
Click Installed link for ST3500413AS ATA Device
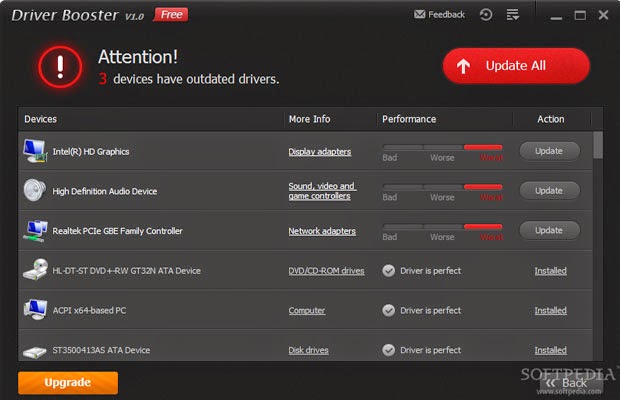click(550, 350)
